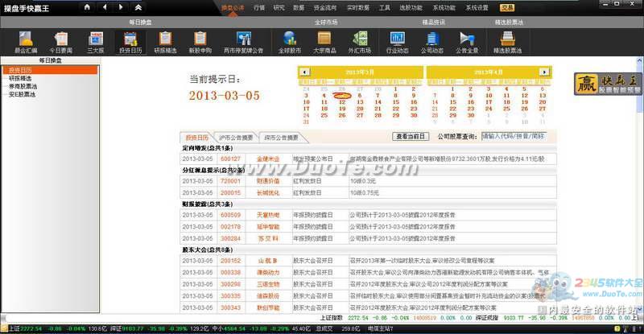This screenshot has height=334, width=644.
Task: Navigate forward with the right arrow icon
Action: tap(121, 7)
